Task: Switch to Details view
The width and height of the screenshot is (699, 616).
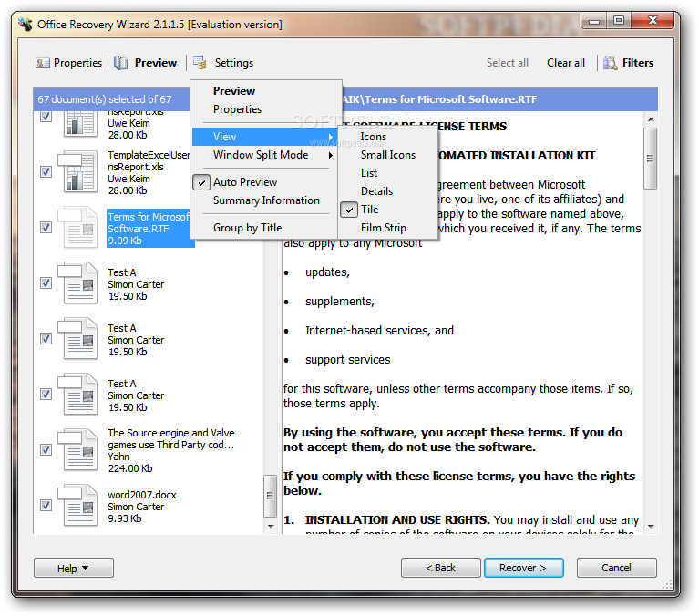Action: pos(376,191)
